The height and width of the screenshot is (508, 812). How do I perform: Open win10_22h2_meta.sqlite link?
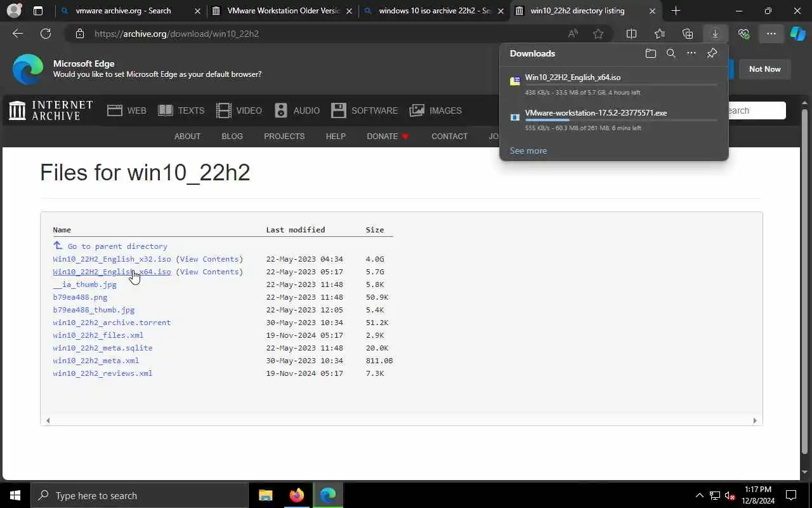point(103,348)
